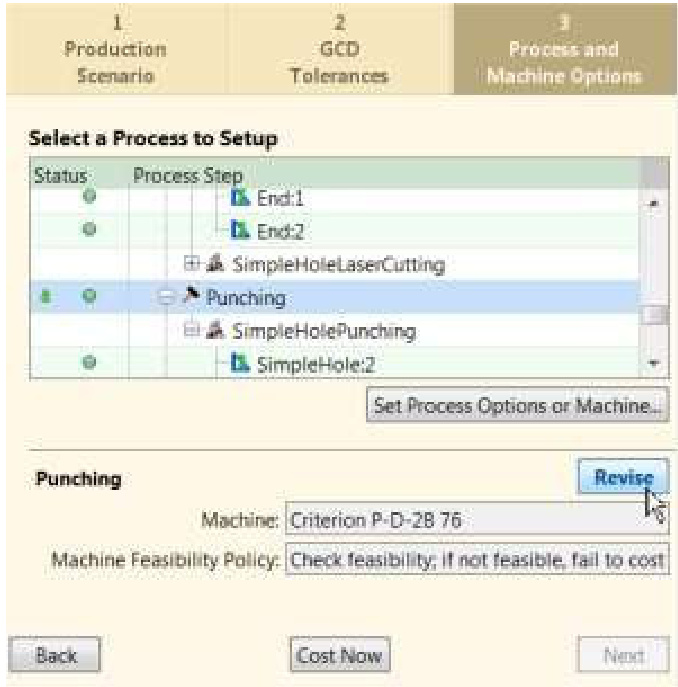Viewport: 678px width, 687px height.
Task: Click the green status circle for SimpleHole:2
Action: click(88, 364)
